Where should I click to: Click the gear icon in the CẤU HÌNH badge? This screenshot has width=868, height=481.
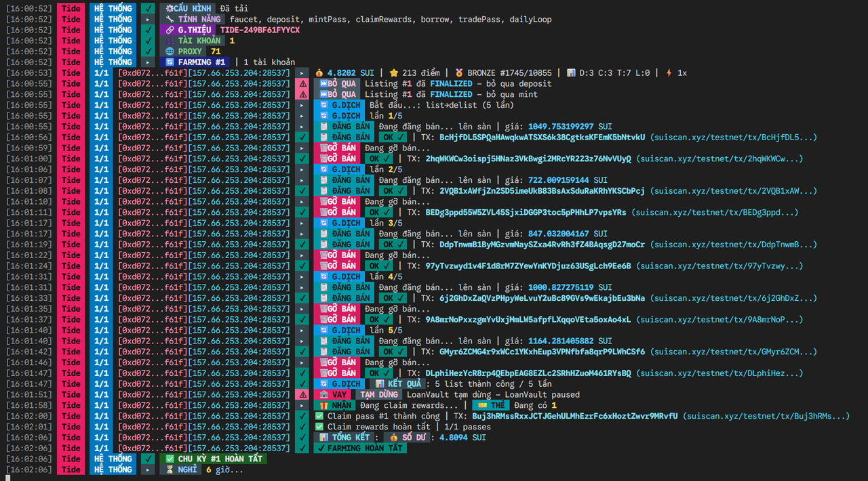[170, 8]
